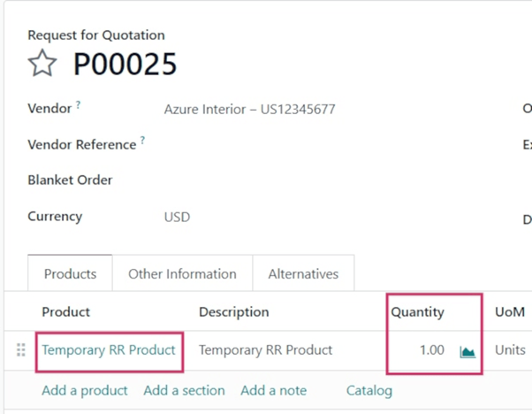Edit the description cell Temporary RR Product
Image resolution: width=532 pixels, height=414 pixels.
(265, 349)
